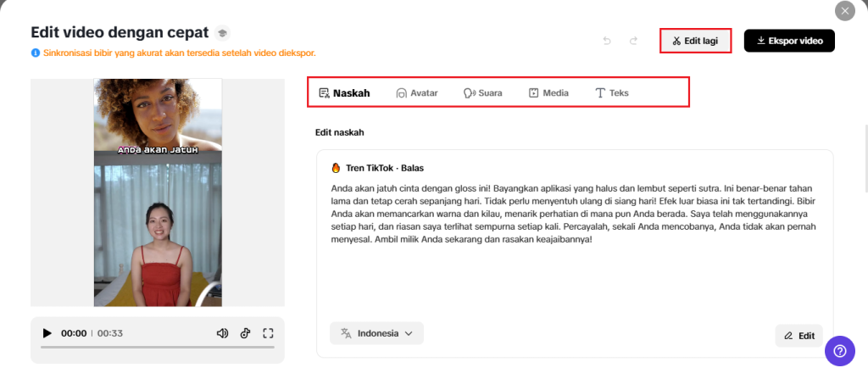Open the Teks tab
The image size is (868, 379).
click(x=612, y=93)
